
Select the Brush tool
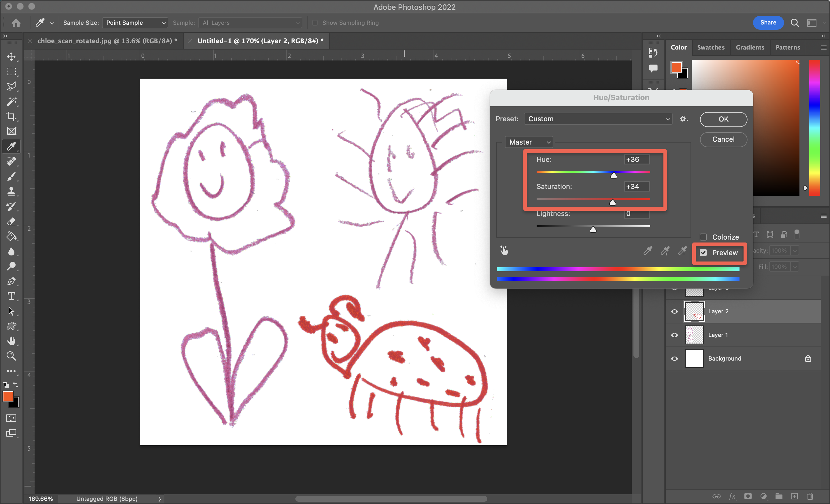tap(12, 177)
